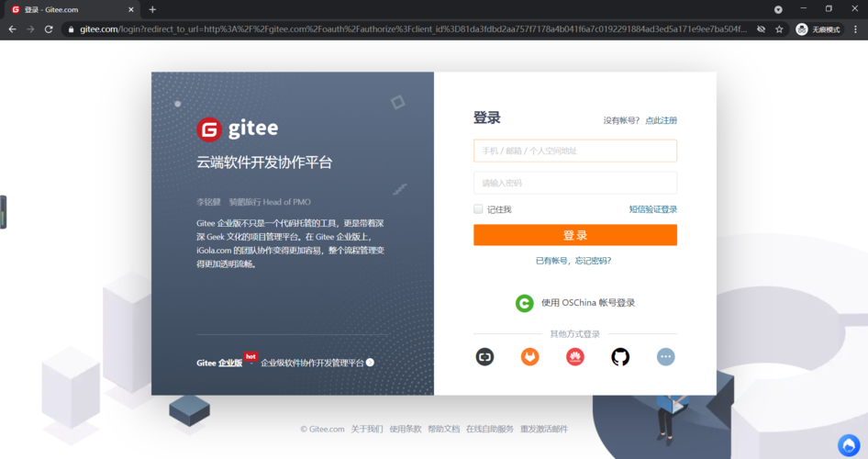
Task: Open the incognito 无痕模式 profile button
Action: 818,29
